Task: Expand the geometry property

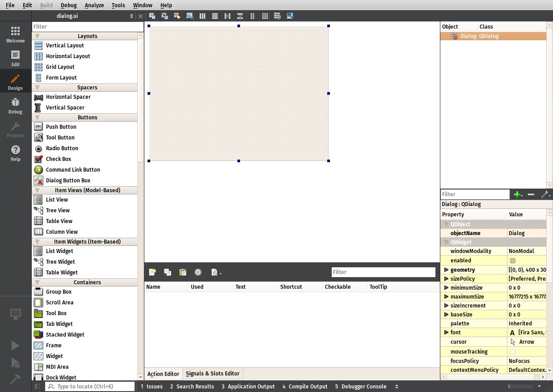Action: click(446, 270)
